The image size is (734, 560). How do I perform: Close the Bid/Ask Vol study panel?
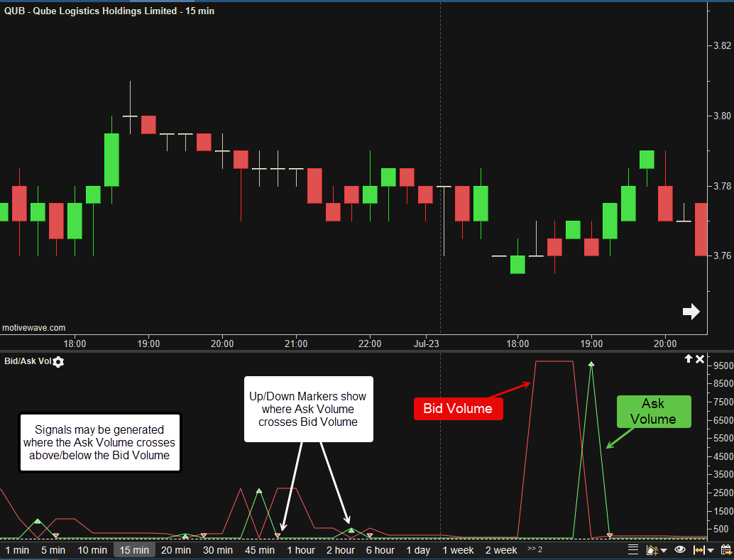700,360
